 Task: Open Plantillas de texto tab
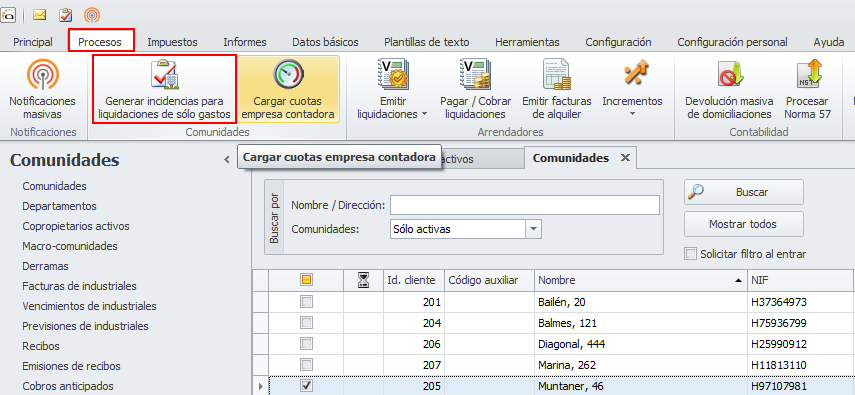[x=427, y=42]
